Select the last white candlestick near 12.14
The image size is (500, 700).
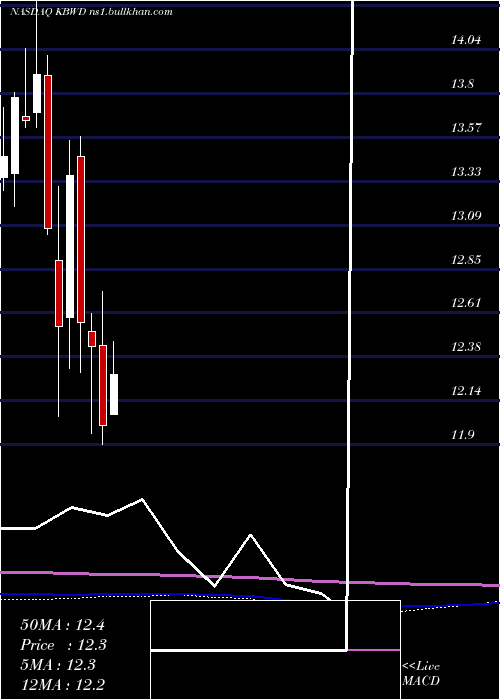114,395
